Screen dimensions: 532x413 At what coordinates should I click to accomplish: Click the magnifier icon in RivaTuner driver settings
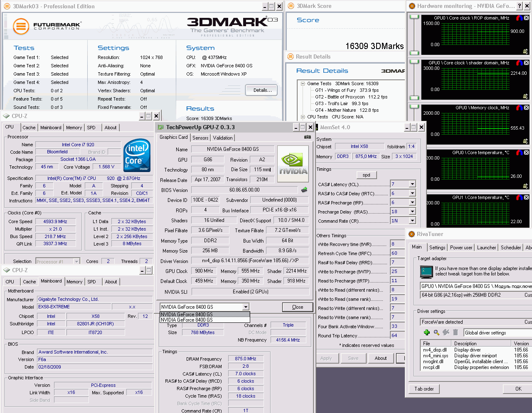[436, 332]
